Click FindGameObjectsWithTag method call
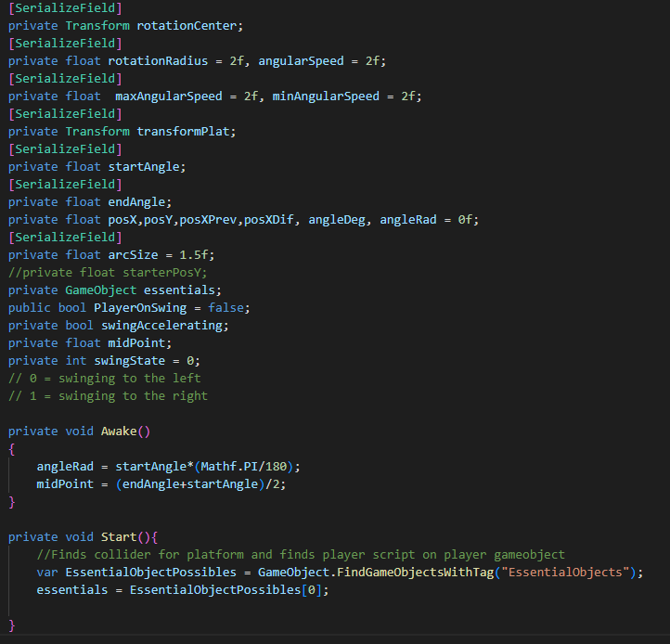This screenshot has height=644, width=670. 416,573
